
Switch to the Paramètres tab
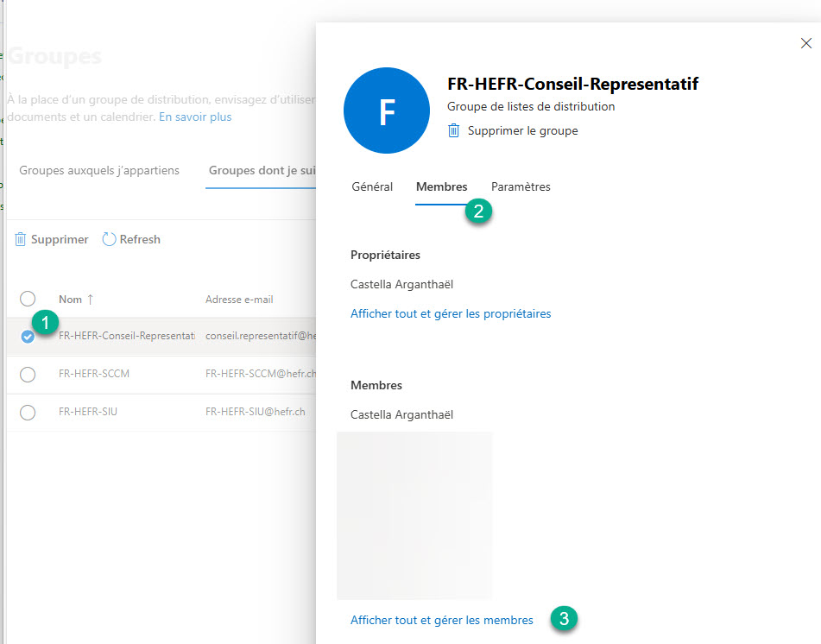pyautogui.click(x=521, y=186)
